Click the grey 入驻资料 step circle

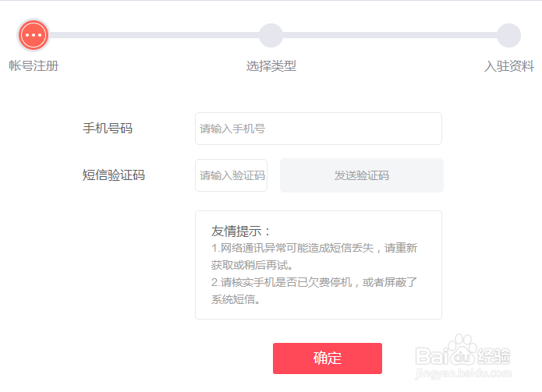click(508, 35)
